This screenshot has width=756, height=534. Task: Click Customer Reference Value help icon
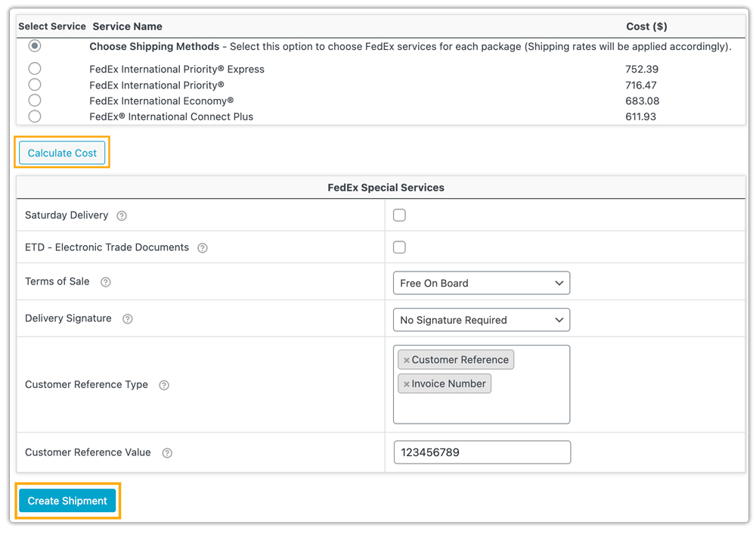click(x=167, y=453)
